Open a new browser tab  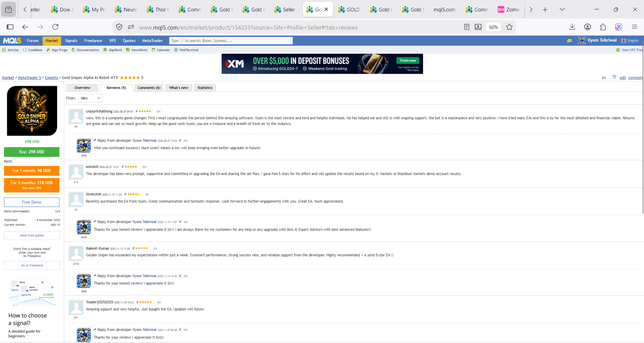coord(545,9)
